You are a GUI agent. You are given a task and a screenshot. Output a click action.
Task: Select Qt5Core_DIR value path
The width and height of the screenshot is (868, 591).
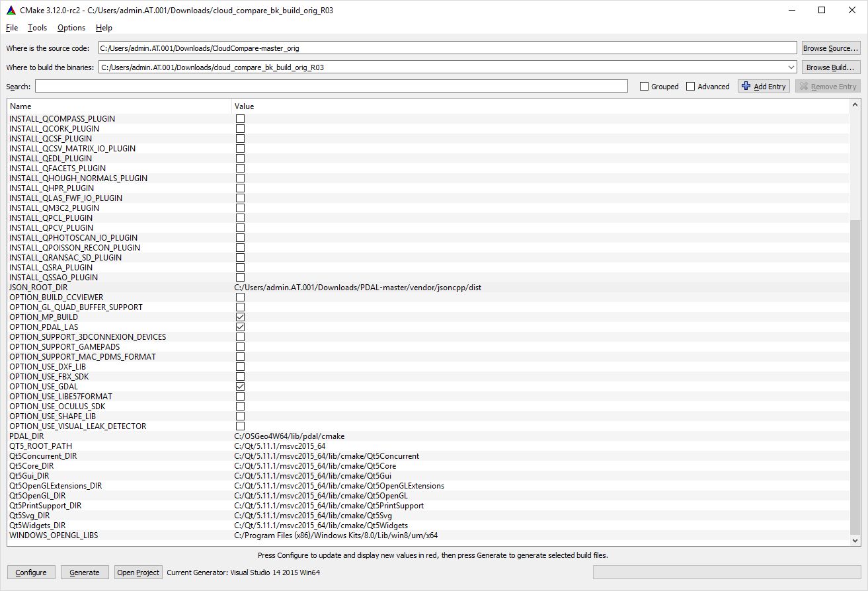pyautogui.click(x=315, y=466)
